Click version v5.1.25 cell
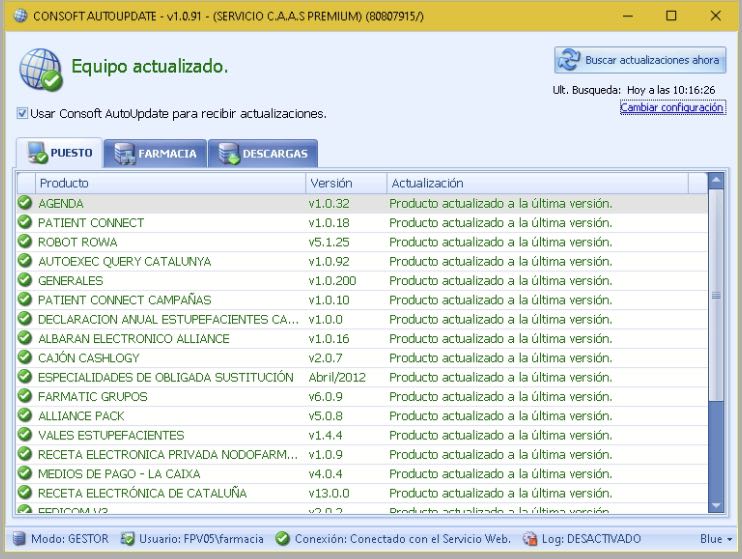 pos(329,242)
